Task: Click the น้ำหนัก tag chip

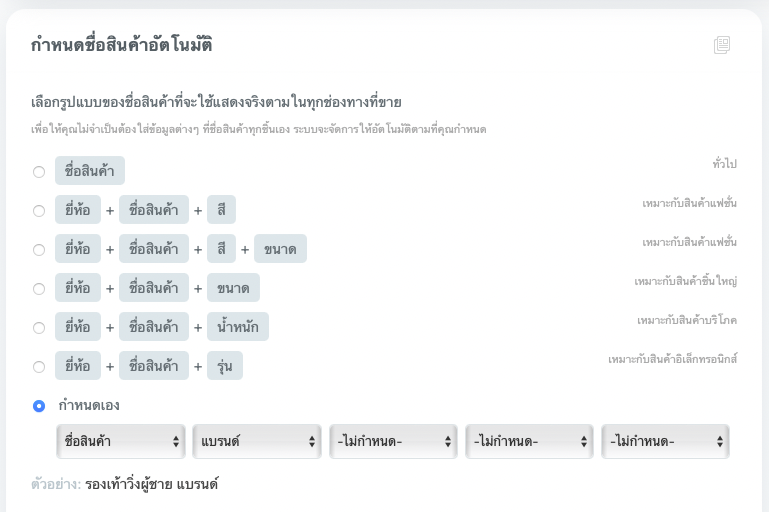Action: pos(238,327)
